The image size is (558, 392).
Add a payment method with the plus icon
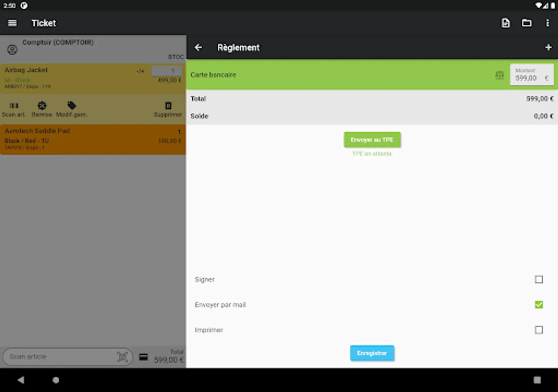tap(548, 47)
